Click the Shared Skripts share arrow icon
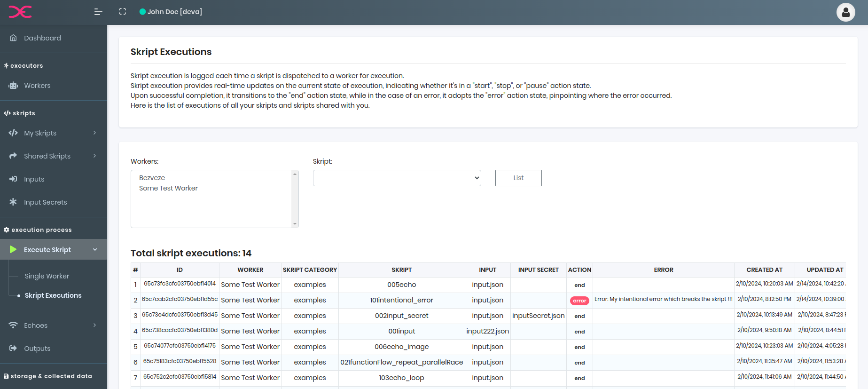This screenshot has width=868, height=389. tap(13, 156)
